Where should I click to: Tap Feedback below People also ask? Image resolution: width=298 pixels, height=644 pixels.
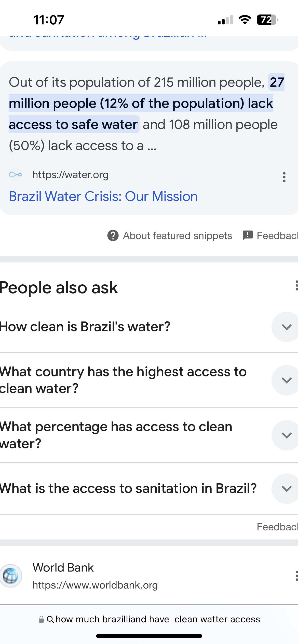[277, 527]
